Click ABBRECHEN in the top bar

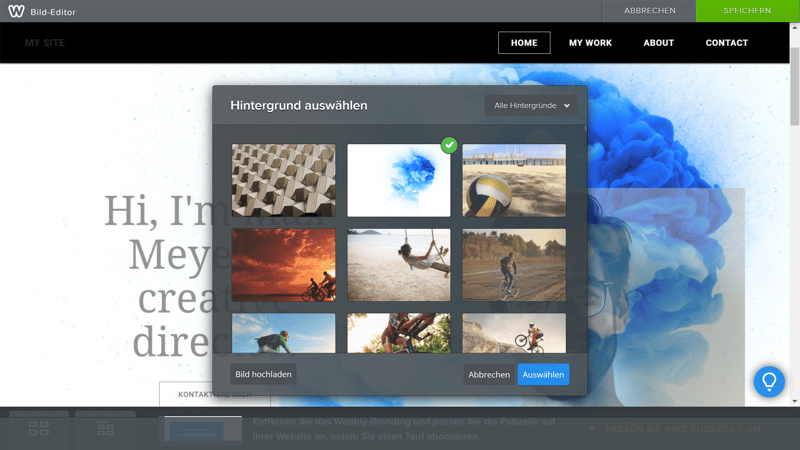[649, 11]
